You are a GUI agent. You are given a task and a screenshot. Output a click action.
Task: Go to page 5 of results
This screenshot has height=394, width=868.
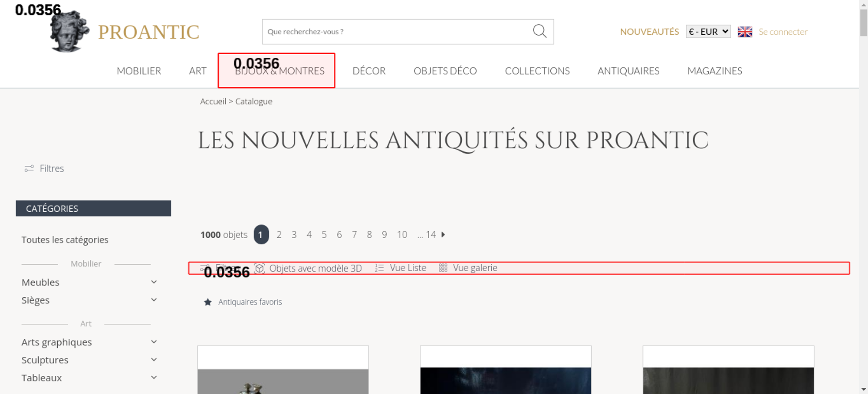click(x=324, y=235)
